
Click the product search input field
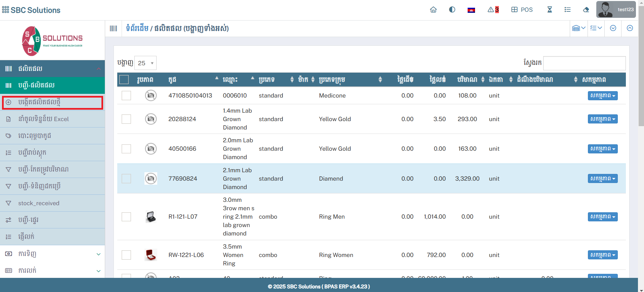(584, 63)
